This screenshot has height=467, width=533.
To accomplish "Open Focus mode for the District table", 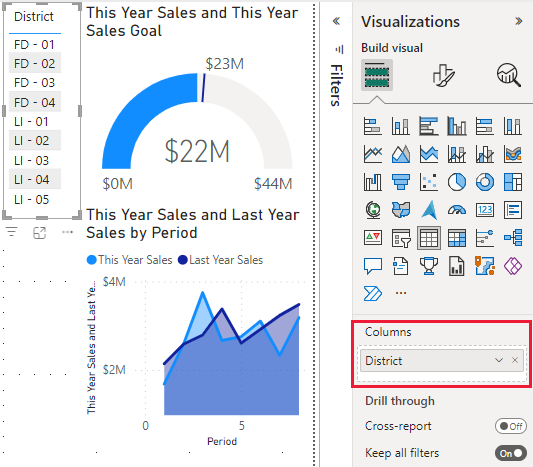I will click(39, 233).
